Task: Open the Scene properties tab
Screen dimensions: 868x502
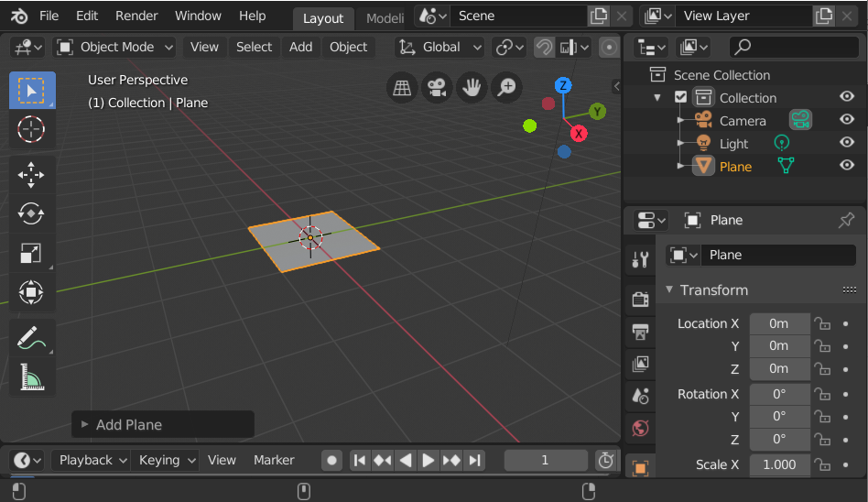Action: click(x=641, y=396)
